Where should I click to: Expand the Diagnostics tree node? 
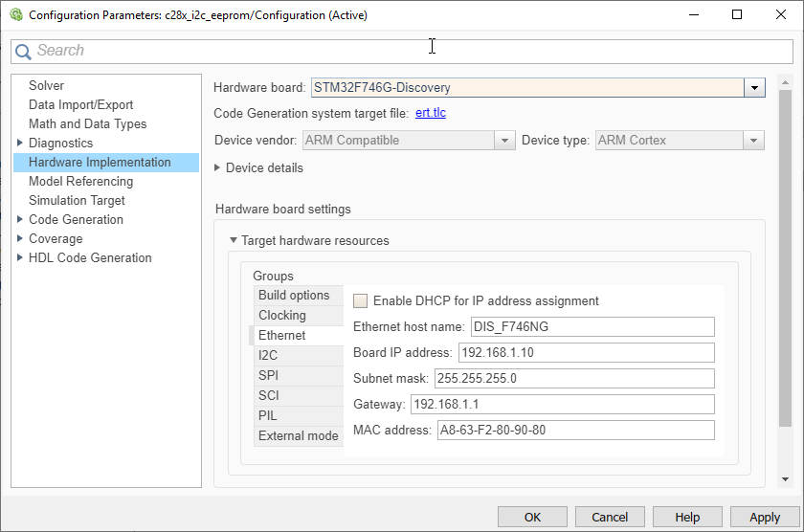[x=20, y=144]
